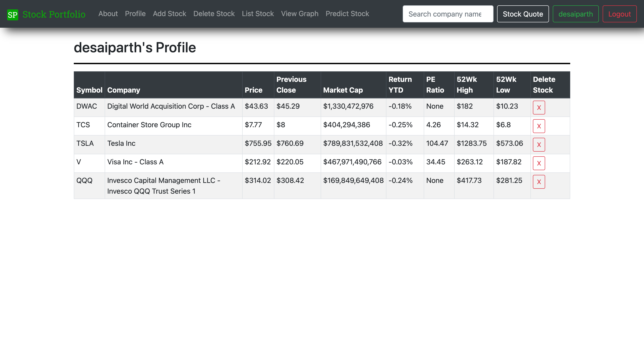Open the Stock Portfolio brand link
This screenshot has width=644, height=356.
coord(54,14)
